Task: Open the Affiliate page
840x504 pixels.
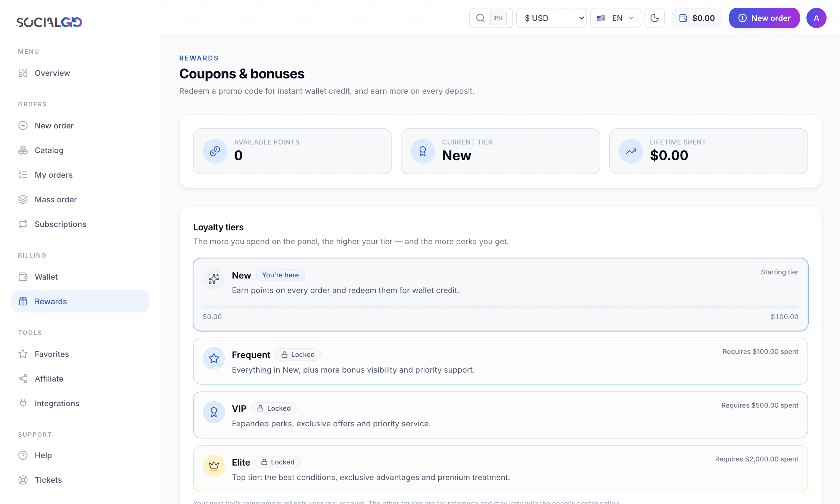Action: pos(80,379)
